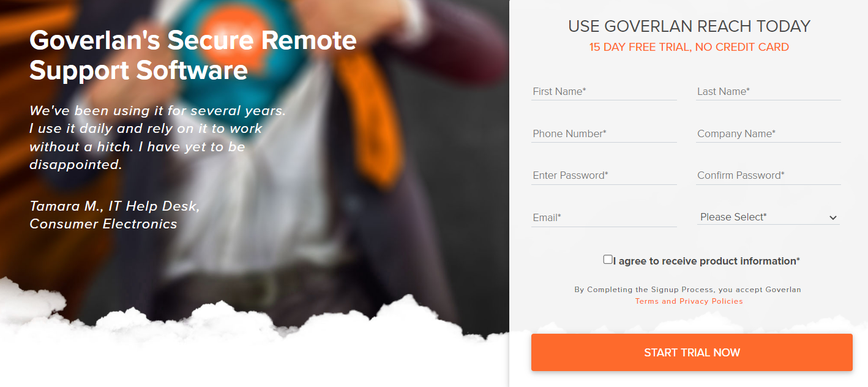Click the 'USE GOVERLAN REACH TODAY' heading

[689, 26]
